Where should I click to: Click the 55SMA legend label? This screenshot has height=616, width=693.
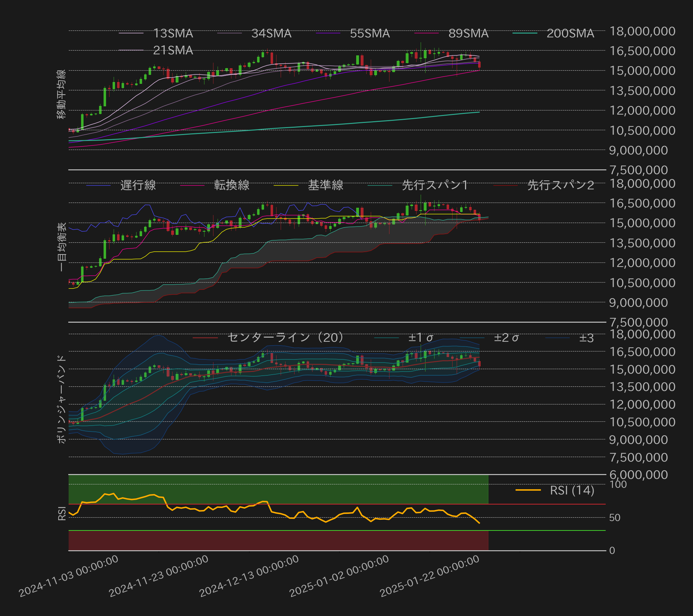tap(369, 34)
